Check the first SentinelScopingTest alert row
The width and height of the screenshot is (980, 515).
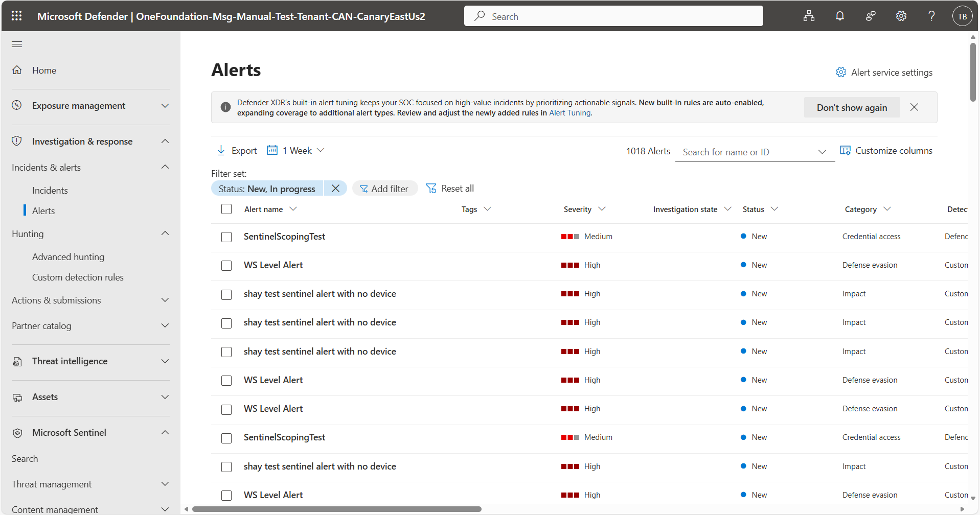(226, 237)
